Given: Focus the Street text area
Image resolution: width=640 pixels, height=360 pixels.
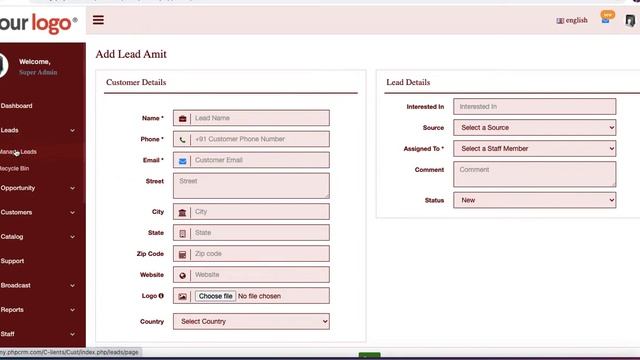Looking at the screenshot, I should [x=251, y=186].
